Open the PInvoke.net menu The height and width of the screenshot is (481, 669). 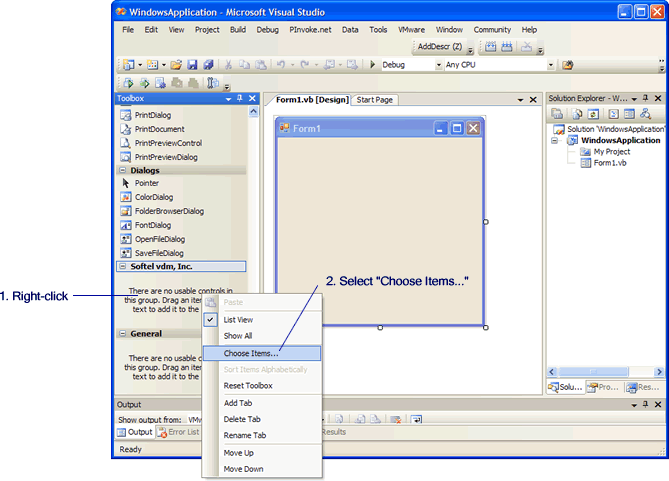point(310,30)
